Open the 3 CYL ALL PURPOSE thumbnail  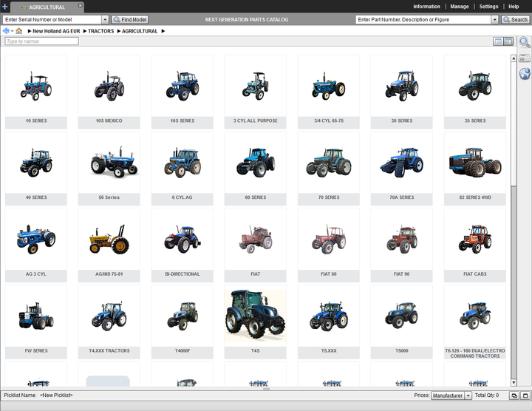(255, 92)
